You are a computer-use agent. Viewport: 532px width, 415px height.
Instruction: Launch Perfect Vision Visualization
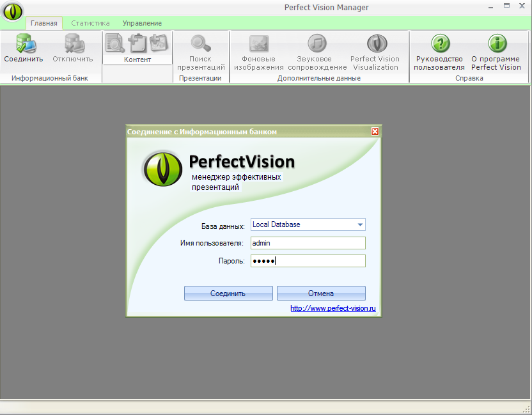(375, 52)
